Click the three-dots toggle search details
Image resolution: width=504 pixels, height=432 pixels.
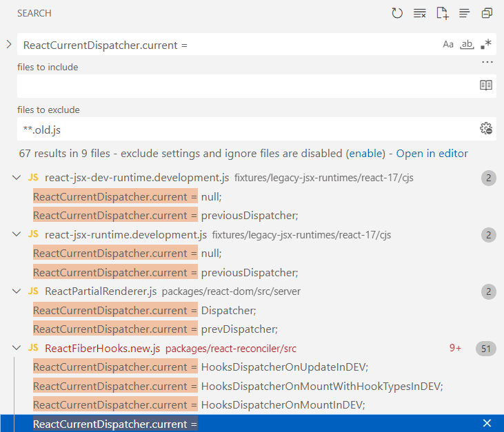click(487, 62)
